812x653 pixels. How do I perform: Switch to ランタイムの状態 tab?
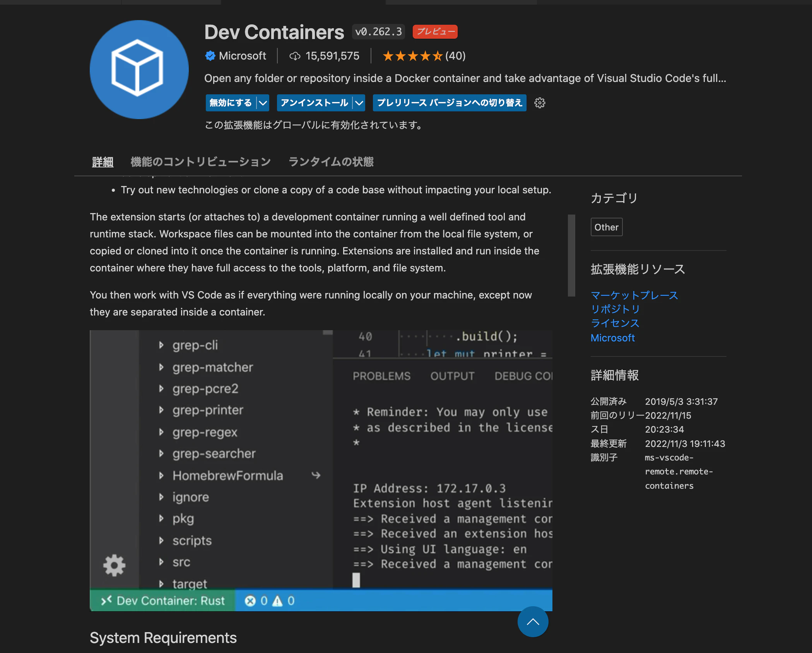[x=331, y=162]
